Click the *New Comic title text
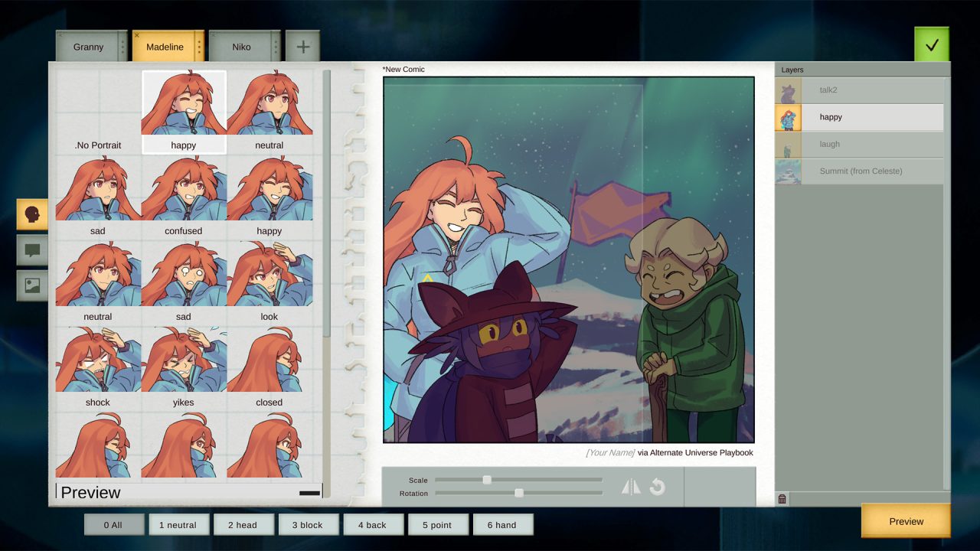 (403, 70)
